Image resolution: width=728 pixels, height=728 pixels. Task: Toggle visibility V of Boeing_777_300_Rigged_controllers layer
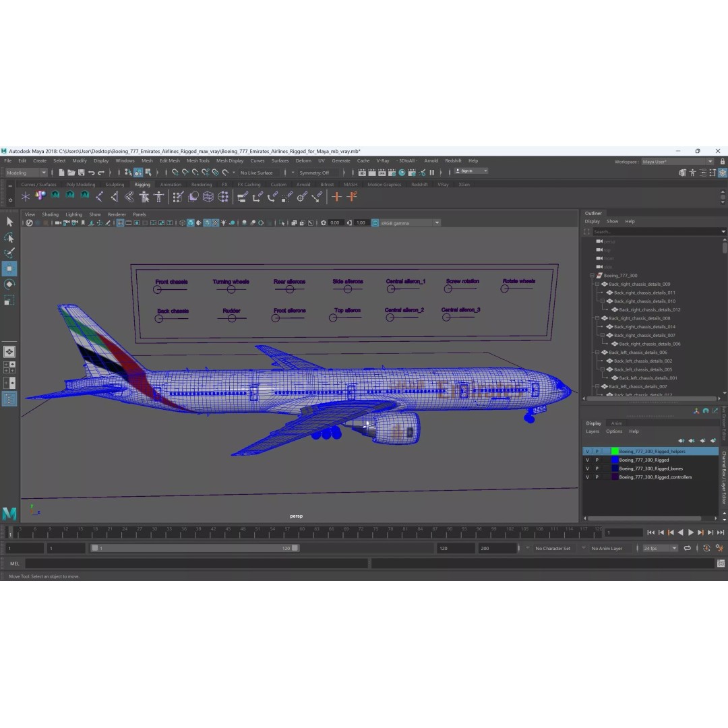587,477
